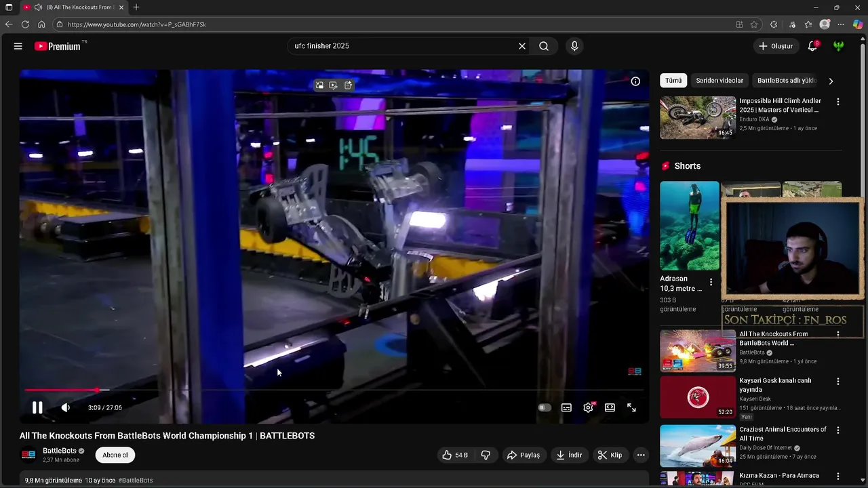Open a new browser tab
The width and height of the screenshot is (868, 488).
pos(136,7)
